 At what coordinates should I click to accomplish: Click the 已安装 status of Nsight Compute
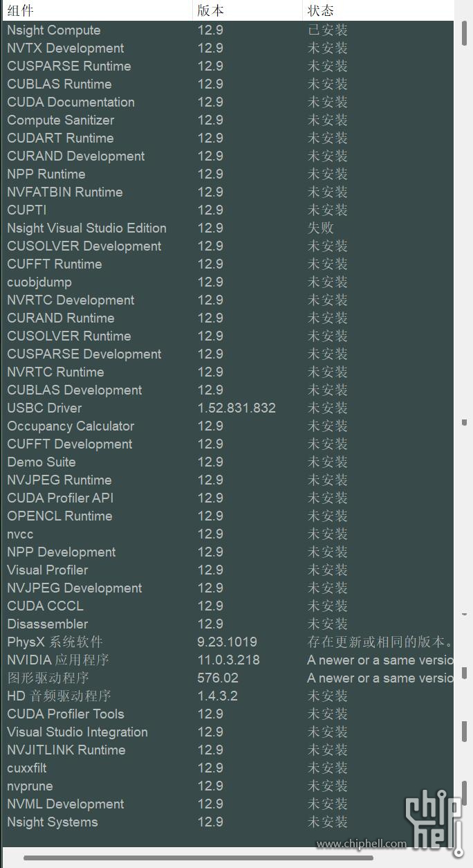328,30
